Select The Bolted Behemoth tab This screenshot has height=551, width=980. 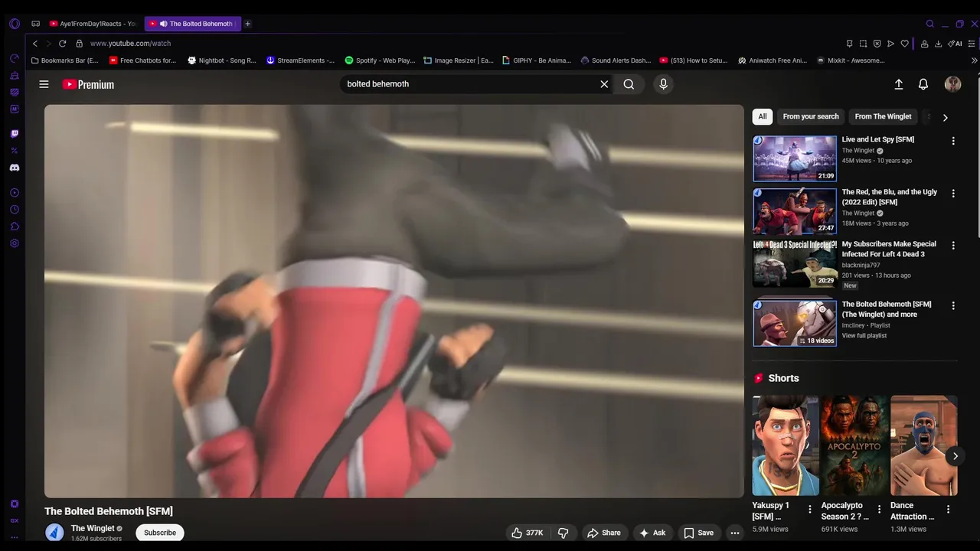click(x=192, y=24)
